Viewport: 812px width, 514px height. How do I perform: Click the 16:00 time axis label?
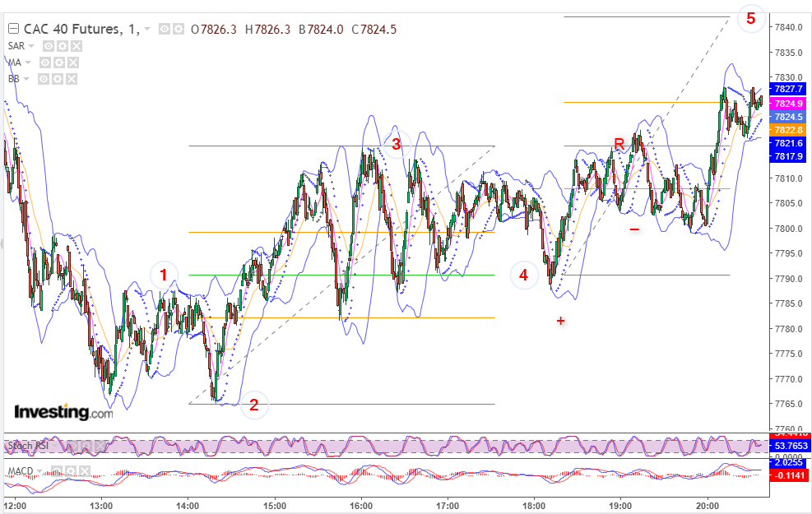pyautogui.click(x=361, y=506)
